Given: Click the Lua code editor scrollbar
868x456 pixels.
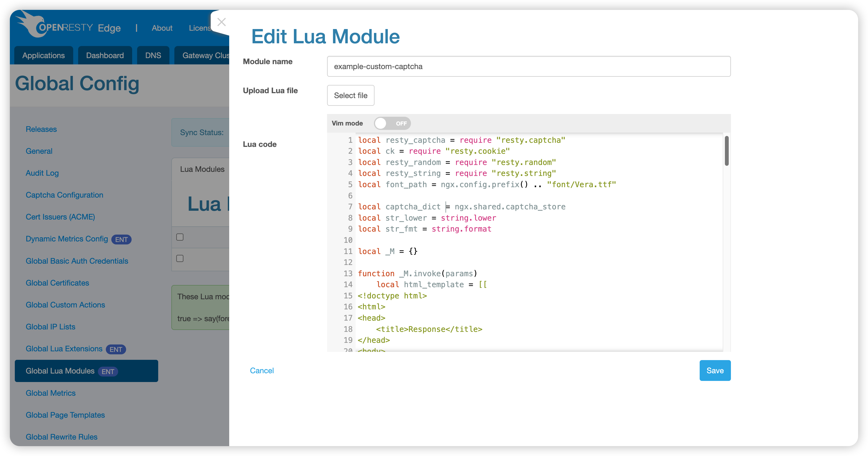Looking at the screenshot, I should (x=727, y=151).
